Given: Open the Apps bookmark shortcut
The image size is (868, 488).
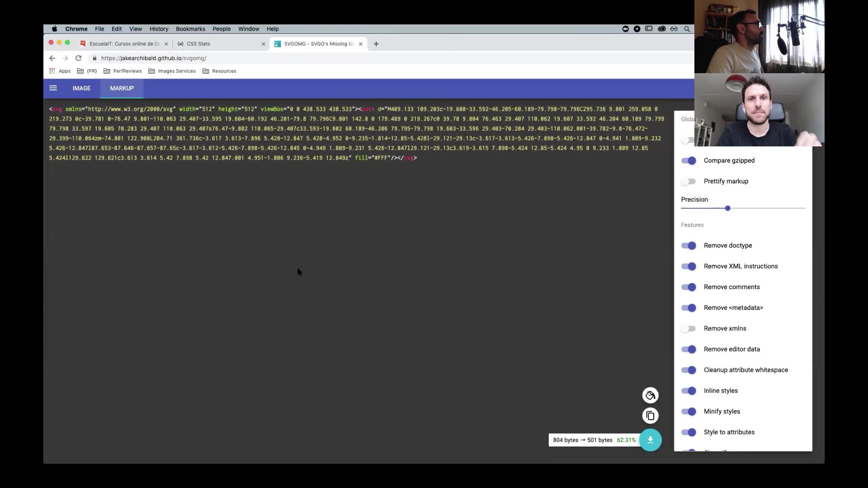Looking at the screenshot, I should pos(60,71).
